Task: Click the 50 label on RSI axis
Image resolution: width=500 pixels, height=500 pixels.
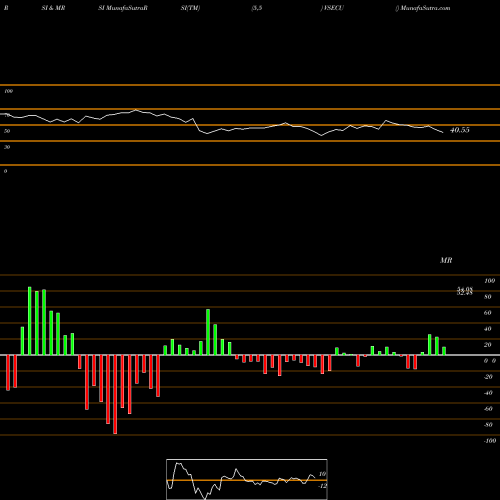Action: coord(7,131)
